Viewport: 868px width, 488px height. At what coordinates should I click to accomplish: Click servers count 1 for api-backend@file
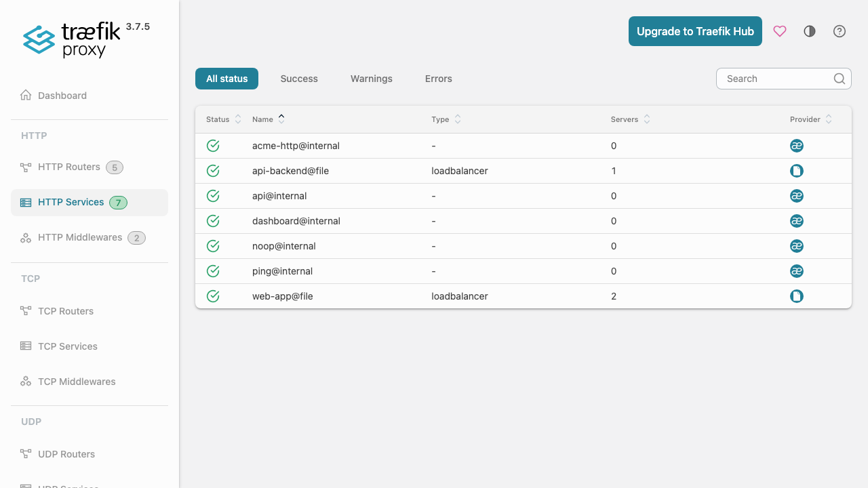(614, 171)
